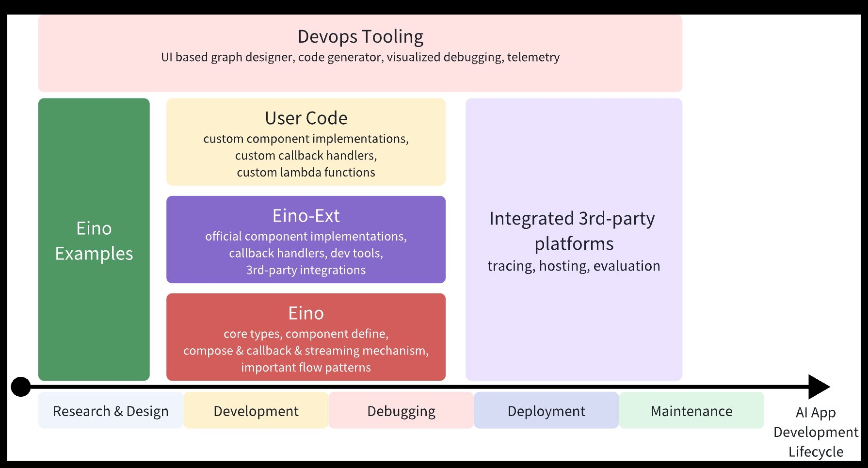Choose the "Deployment" stage box
The image size is (868, 468).
point(546,410)
